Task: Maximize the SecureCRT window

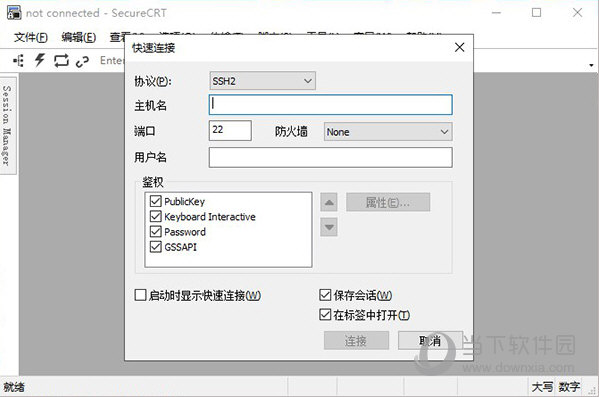Action: [x=536, y=13]
